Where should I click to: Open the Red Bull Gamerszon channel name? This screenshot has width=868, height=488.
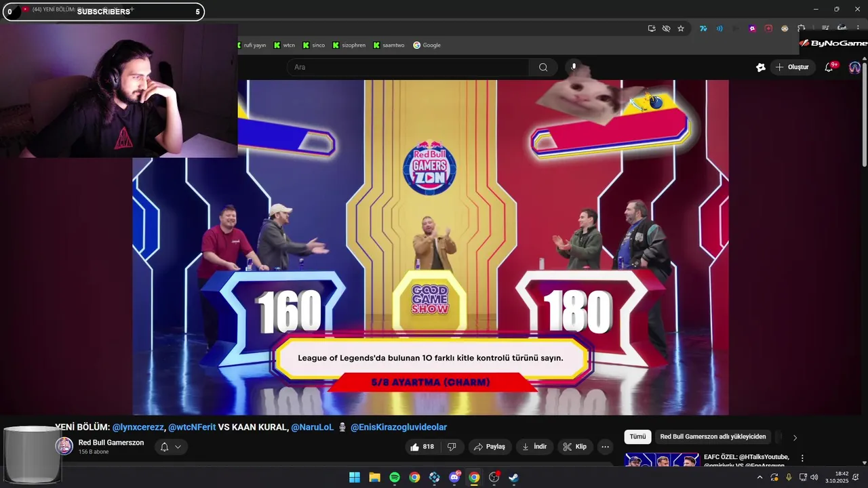(x=111, y=443)
